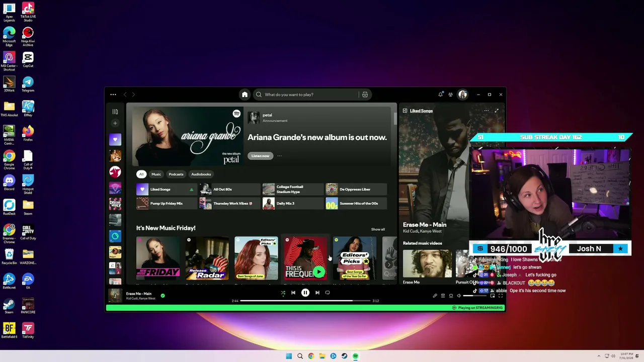Select the Music filter chip
The image size is (644, 362).
pyautogui.click(x=156, y=174)
